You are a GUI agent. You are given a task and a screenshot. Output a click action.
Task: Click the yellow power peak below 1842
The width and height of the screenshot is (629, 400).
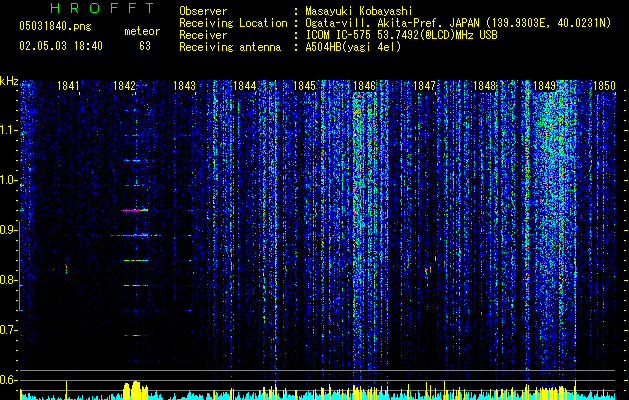point(136,390)
